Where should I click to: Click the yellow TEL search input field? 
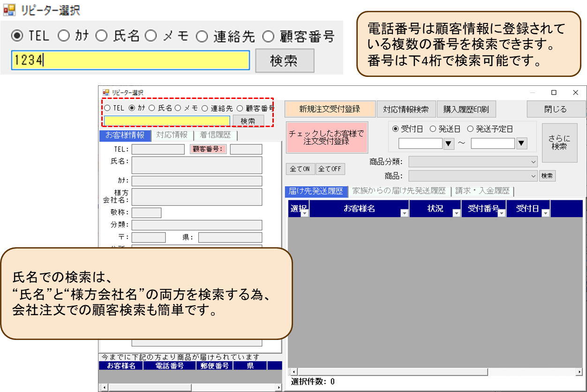130,60
